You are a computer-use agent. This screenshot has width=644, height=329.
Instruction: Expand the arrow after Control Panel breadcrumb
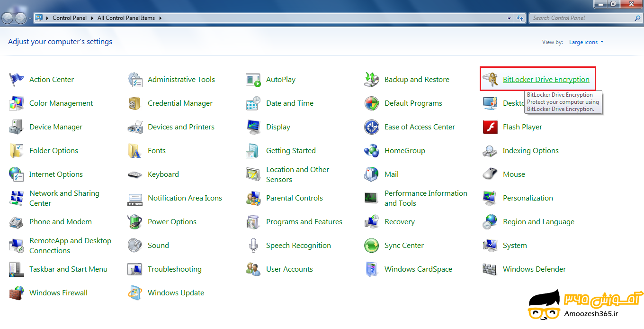tap(91, 18)
